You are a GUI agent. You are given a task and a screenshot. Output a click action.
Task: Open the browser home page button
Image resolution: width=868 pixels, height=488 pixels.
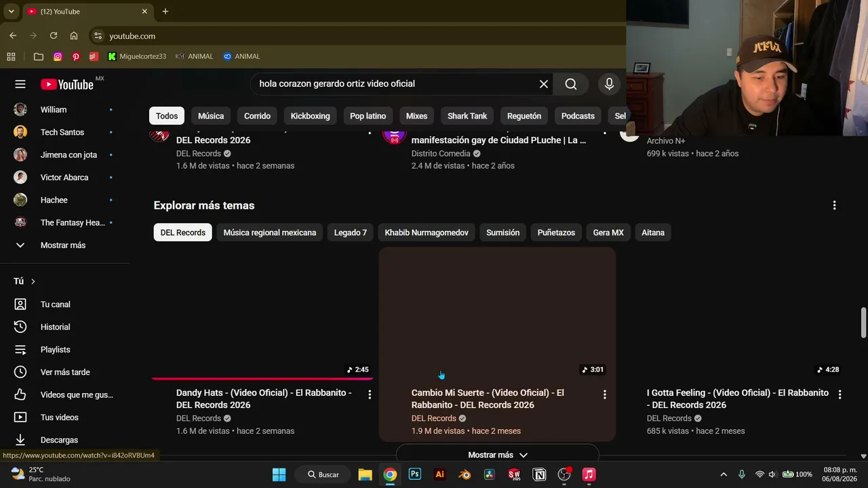[74, 36]
